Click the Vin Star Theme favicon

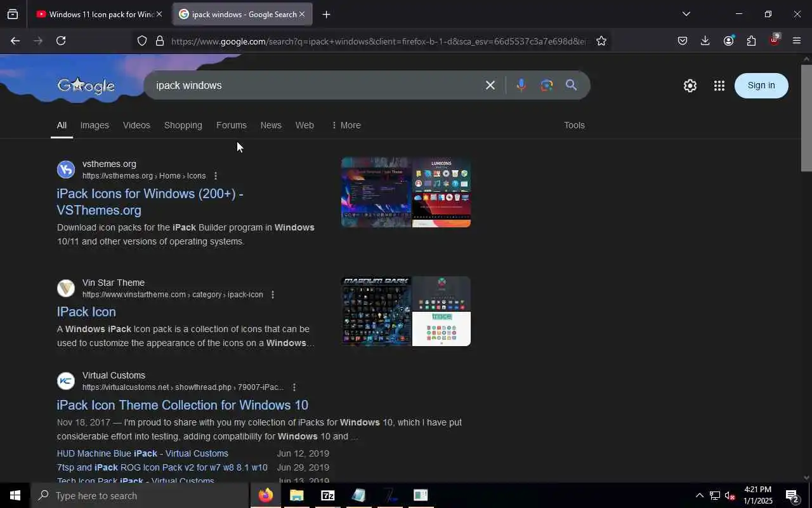[66, 288]
